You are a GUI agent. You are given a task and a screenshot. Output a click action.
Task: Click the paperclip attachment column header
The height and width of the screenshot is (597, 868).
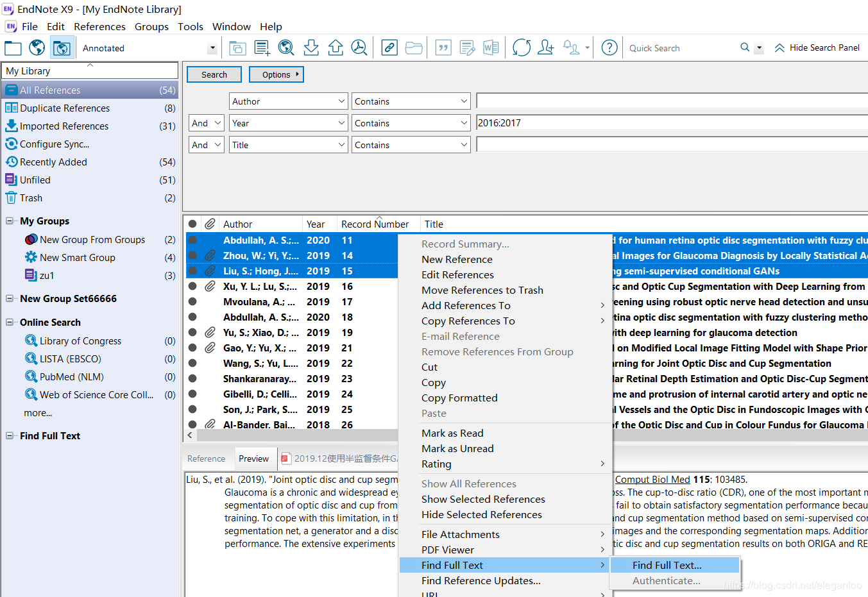[x=210, y=224]
